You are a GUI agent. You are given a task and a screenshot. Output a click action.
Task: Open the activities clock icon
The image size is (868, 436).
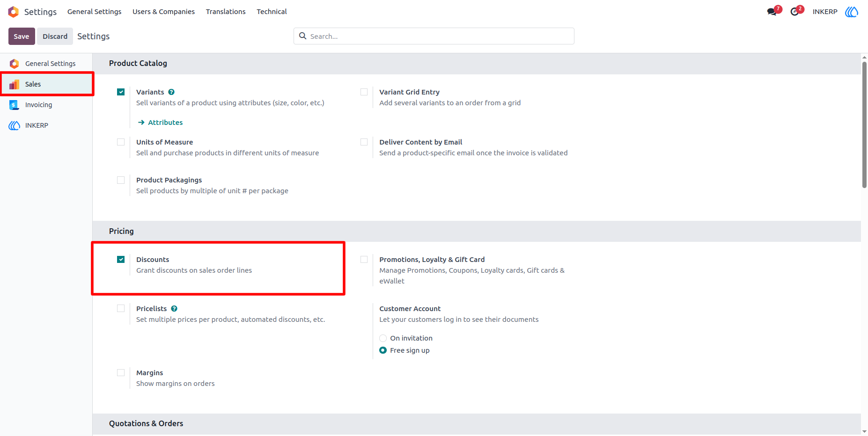(x=794, y=12)
